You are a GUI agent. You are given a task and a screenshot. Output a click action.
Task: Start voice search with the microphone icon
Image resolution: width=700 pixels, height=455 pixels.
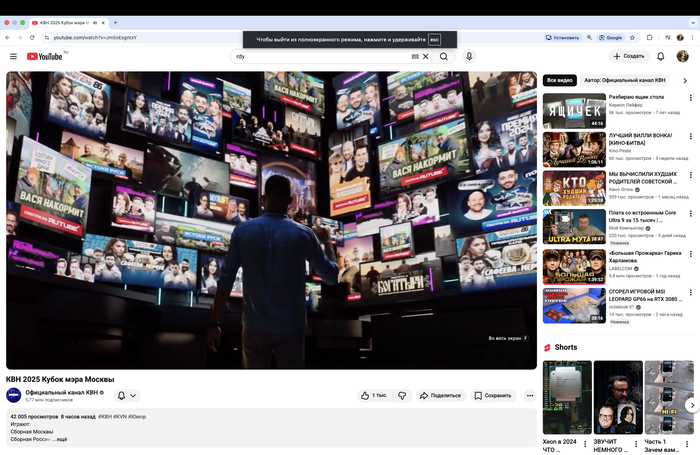click(469, 57)
